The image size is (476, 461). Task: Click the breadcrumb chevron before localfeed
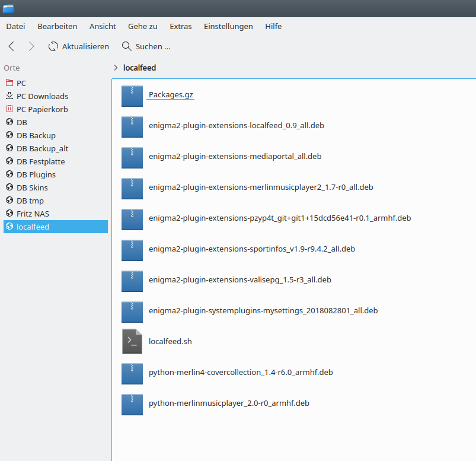coord(116,68)
